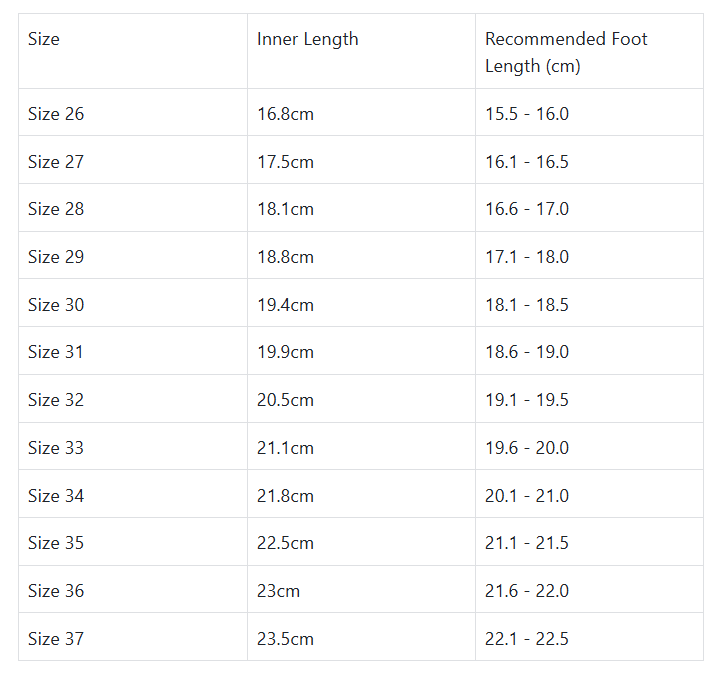Select the Size 26 cell

[x=56, y=114]
